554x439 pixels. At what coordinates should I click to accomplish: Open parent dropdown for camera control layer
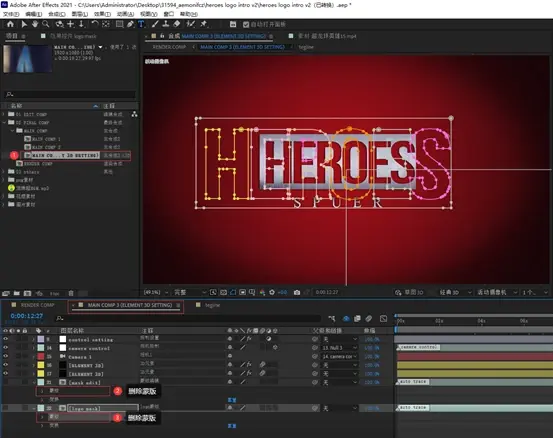coord(340,348)
